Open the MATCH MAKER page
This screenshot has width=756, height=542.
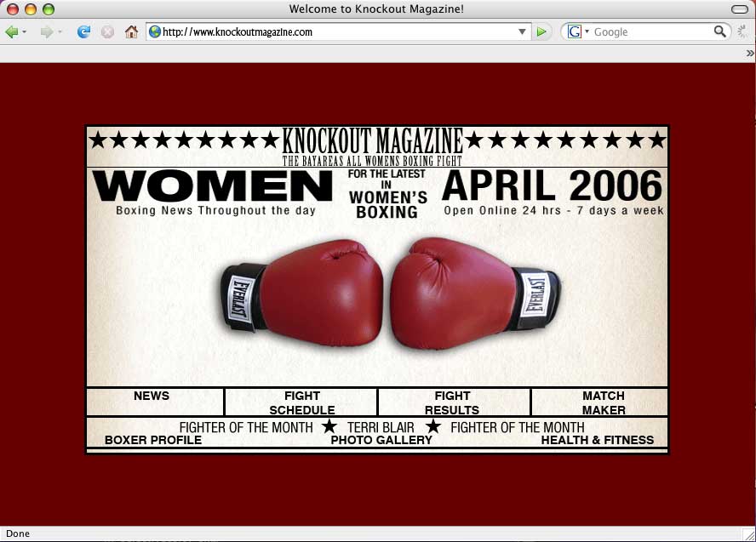pos(603,402)
